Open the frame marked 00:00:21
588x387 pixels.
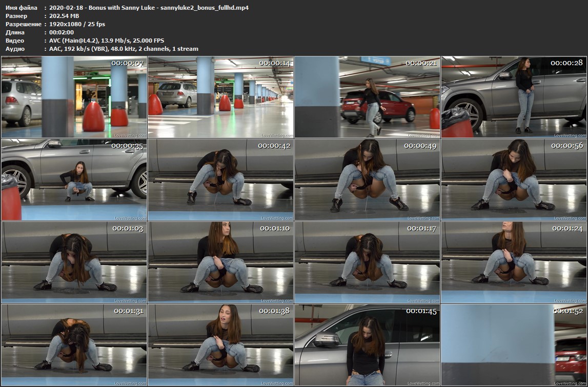pyautogui.click(x=367, y=97)
